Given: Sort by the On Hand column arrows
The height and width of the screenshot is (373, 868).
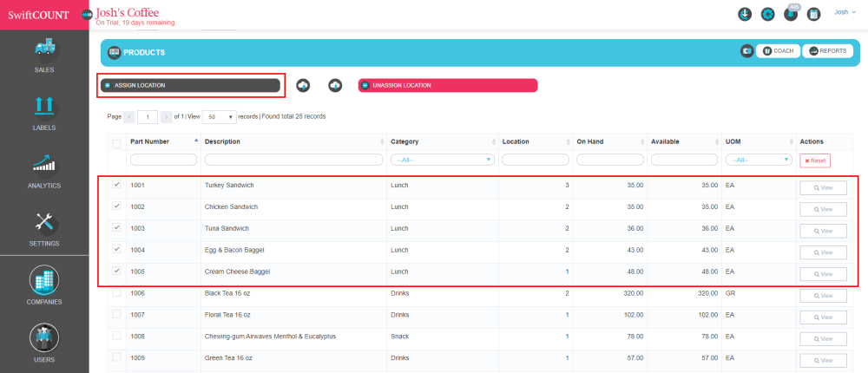Looking at the screenshot, I should [641, 141].
